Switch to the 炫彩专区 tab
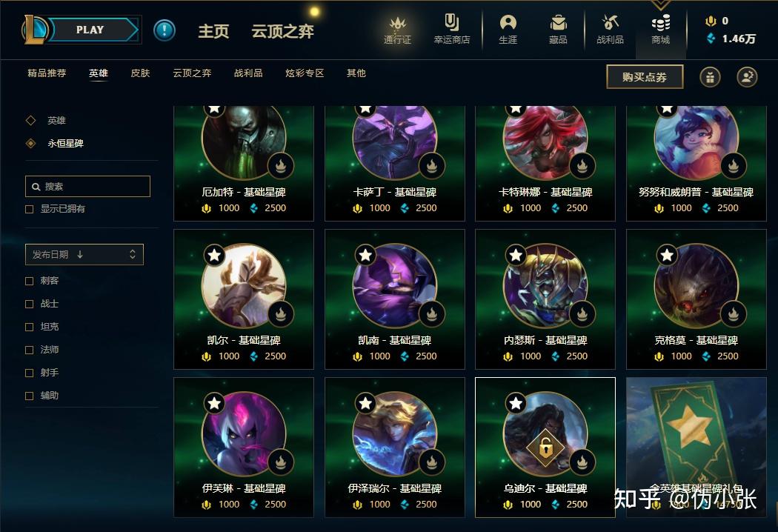This screenshot has height=532, width=778. [305, 73]
